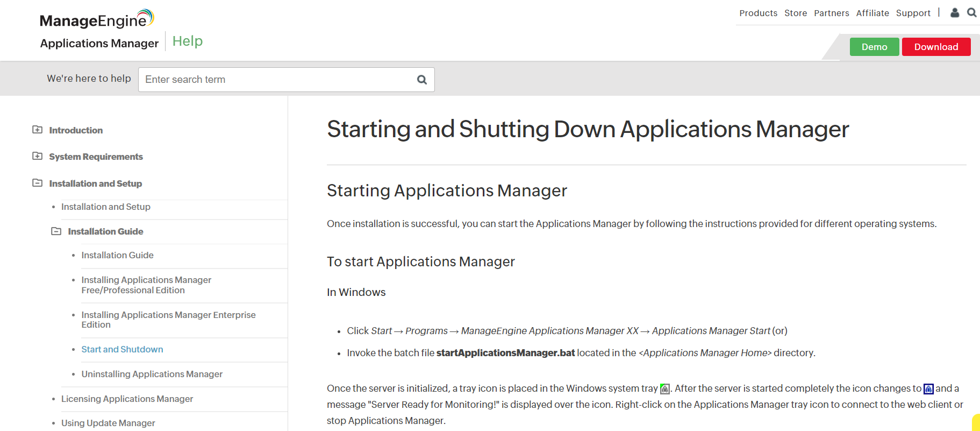Click the Applications Manager title link
Viewport: 980px width, 431px height.
pos(99,43)
